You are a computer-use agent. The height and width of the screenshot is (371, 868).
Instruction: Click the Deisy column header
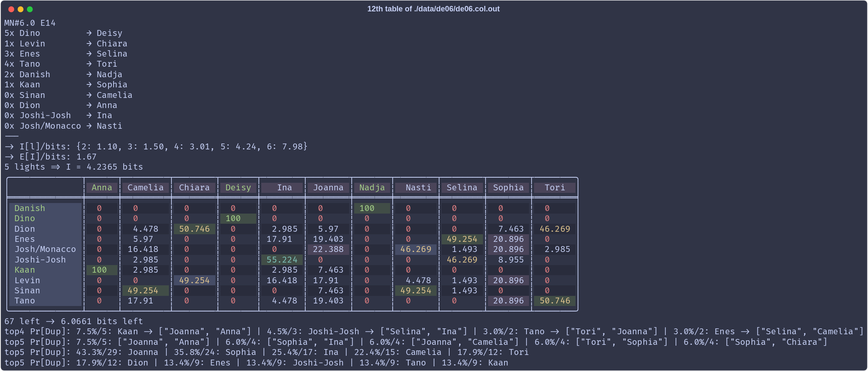pyautogui.click(x=238, y=188)
